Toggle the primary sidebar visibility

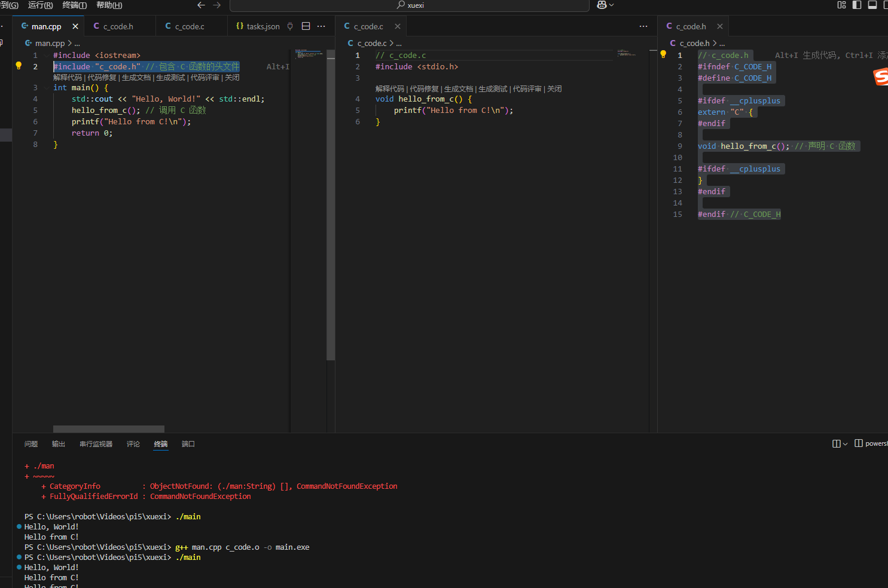coord(857,5)
